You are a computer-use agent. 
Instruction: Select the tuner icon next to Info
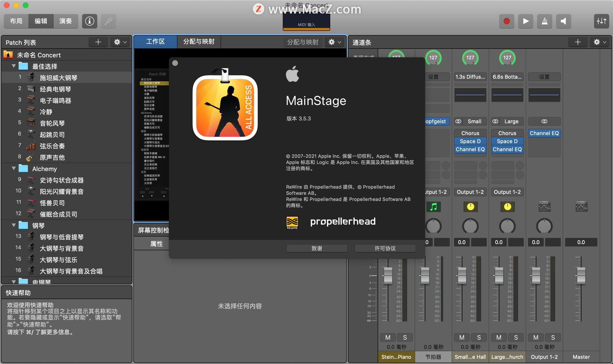pos(109,21)
